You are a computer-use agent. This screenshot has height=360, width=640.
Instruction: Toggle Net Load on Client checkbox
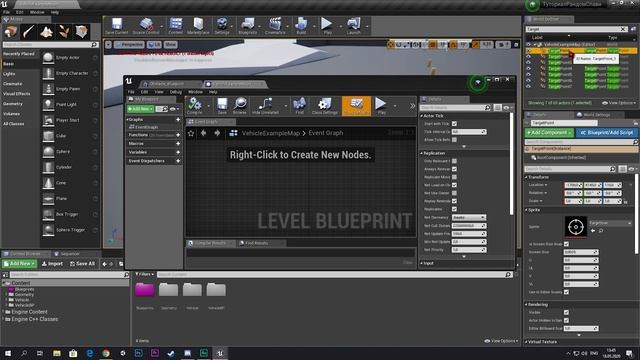[x=454, y=185]
